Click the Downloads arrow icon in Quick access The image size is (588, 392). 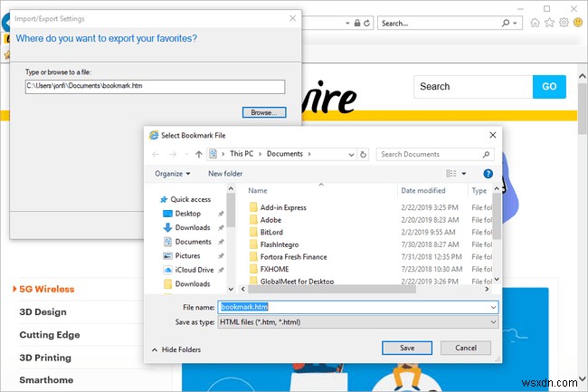coord(167,227)
